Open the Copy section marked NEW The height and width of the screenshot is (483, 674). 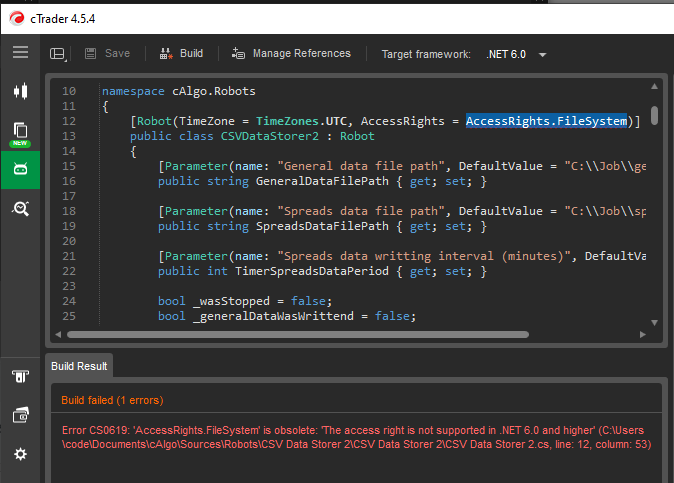click(20, 135)
